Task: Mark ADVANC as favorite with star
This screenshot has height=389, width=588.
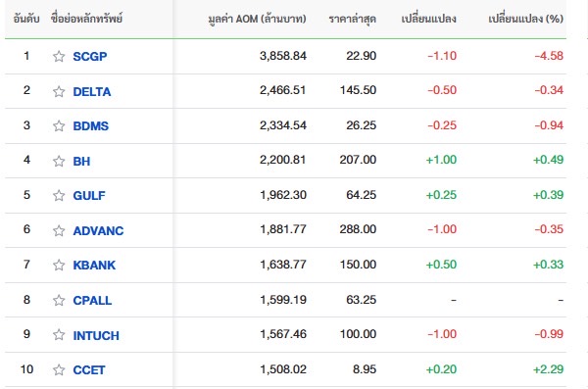Action: point(59,230)
